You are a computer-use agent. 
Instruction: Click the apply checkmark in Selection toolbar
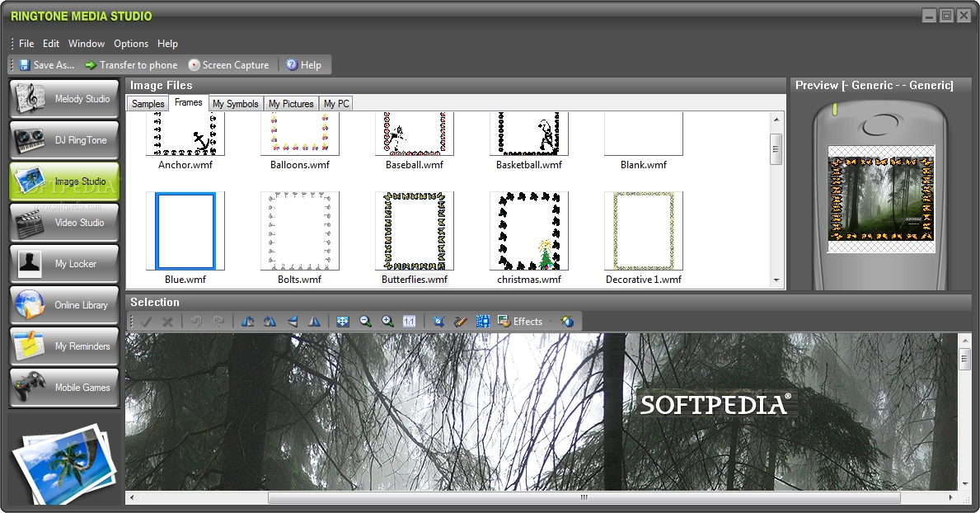pos(146,322)
